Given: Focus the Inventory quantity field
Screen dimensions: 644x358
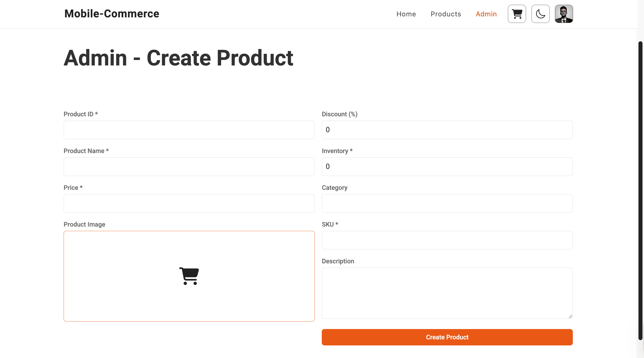Looking at the screenshot, I should pos(447,166).
